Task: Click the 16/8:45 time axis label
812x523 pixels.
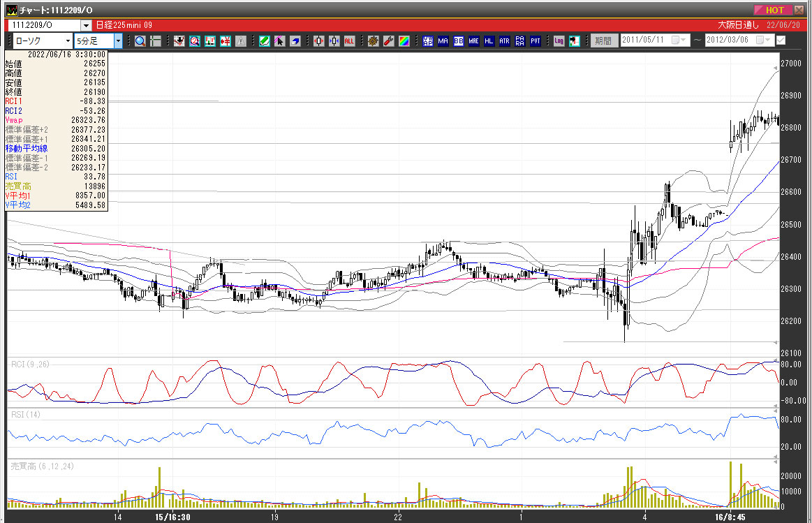Action: (730, 517)
